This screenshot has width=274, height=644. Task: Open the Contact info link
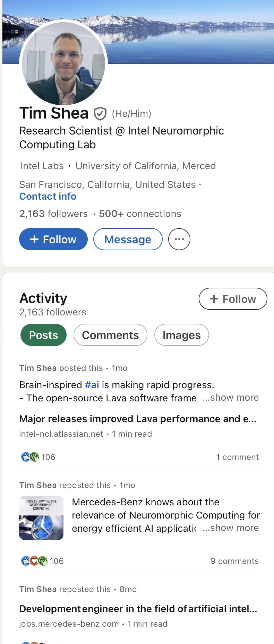tap(48, 196)
